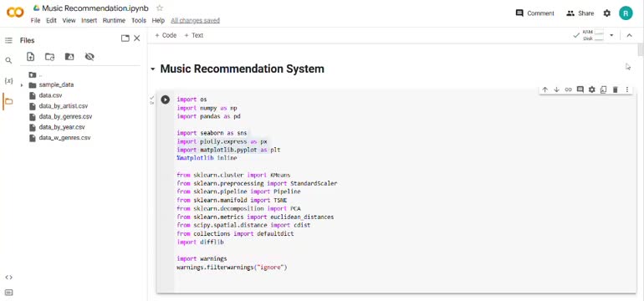Open the Runtime menu
Viewport: 644px width, 301px height.
(x=114, y=21)
